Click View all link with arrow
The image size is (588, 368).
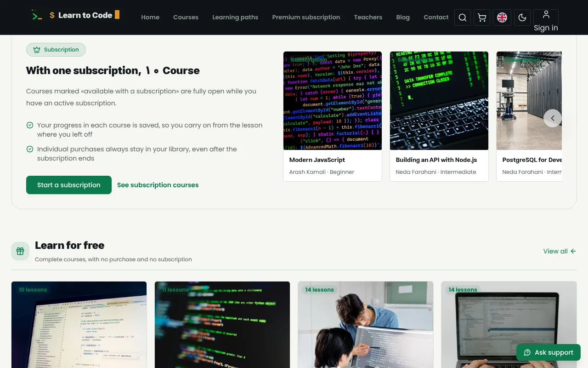(x=560, y=251)
